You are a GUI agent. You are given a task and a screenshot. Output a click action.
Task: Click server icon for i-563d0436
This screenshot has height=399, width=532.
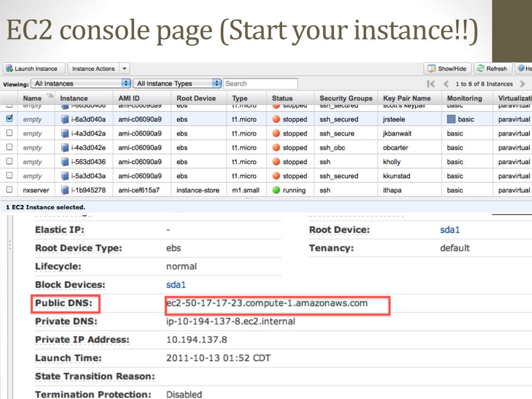[65, 162]
